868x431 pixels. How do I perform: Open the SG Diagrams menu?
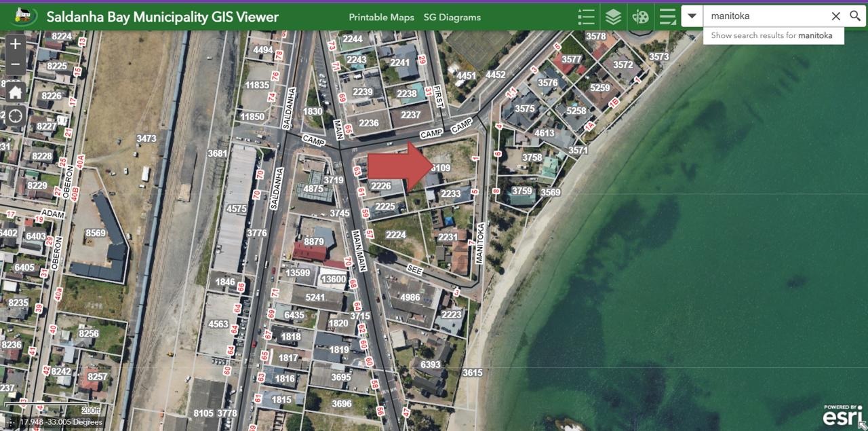tap(452, 17)
